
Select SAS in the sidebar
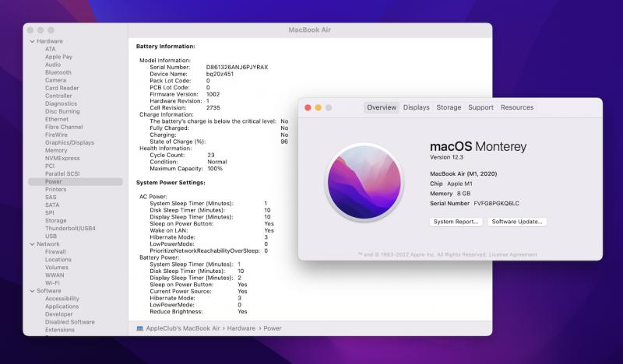[51, 198]
